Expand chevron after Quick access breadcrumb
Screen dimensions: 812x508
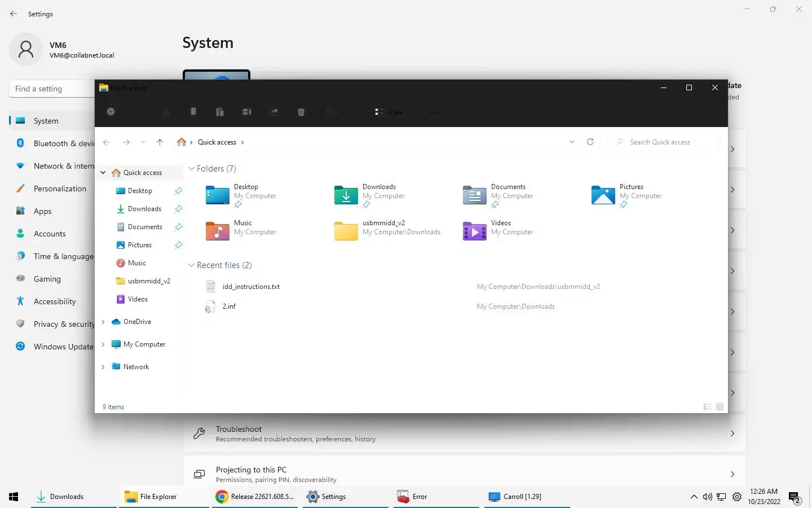pos(242,142)
